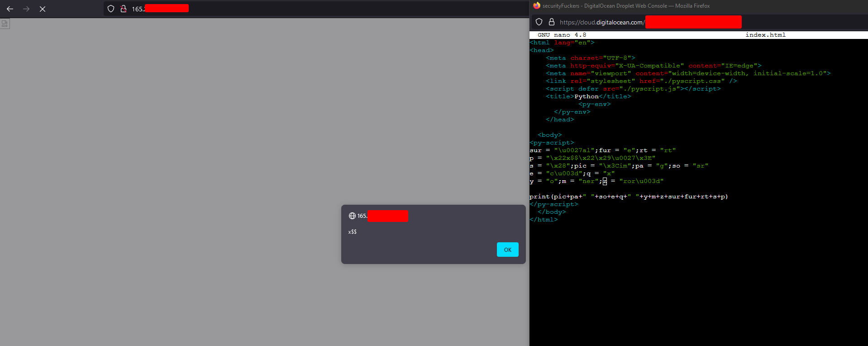Click the Droplet Web Console window title
This screenshot has width=868, height=346.
pos(626,6)
